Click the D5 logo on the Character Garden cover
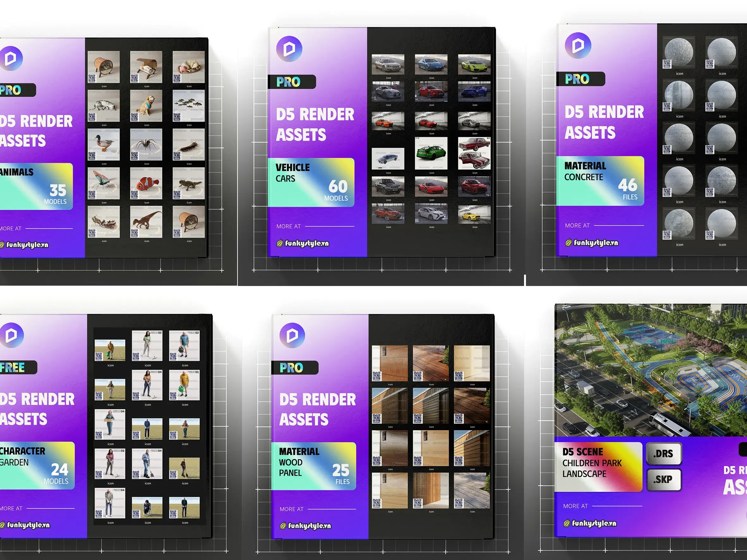 11,335
